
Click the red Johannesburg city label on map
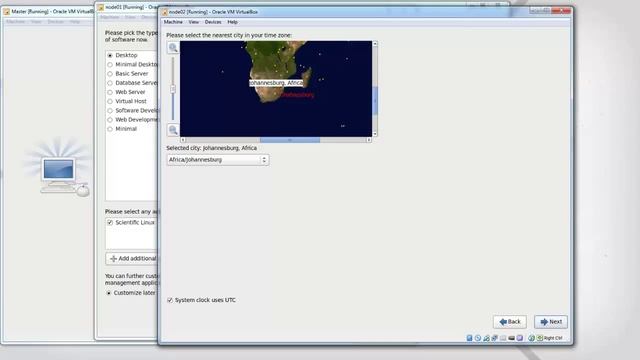click(x=298, y=95)
